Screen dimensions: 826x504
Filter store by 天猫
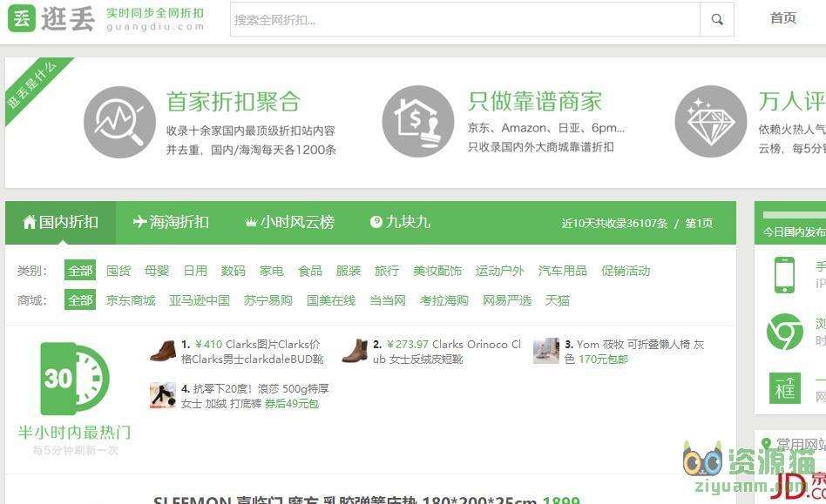coord(558,299)
